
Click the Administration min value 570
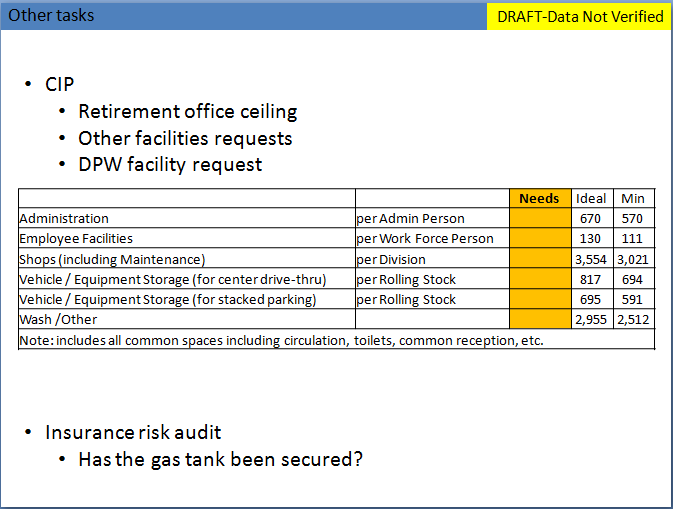tap(632, 218)
